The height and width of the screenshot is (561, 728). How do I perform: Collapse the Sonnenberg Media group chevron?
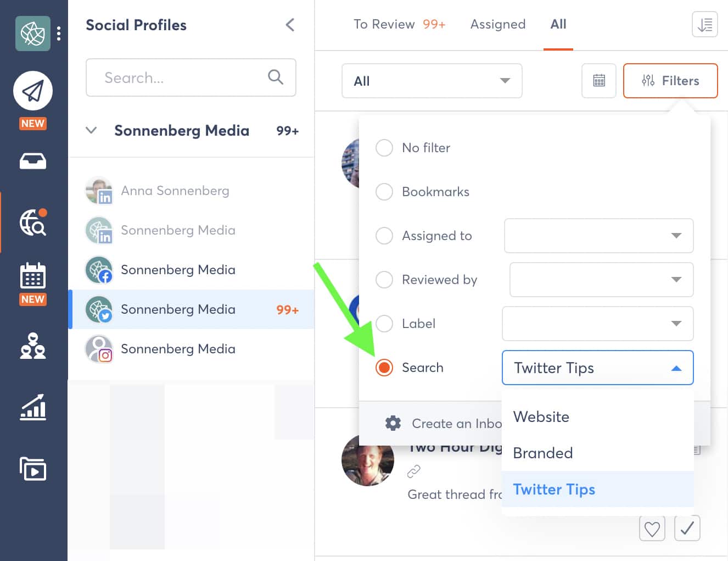pyautogui.click(x=91, y=131)
